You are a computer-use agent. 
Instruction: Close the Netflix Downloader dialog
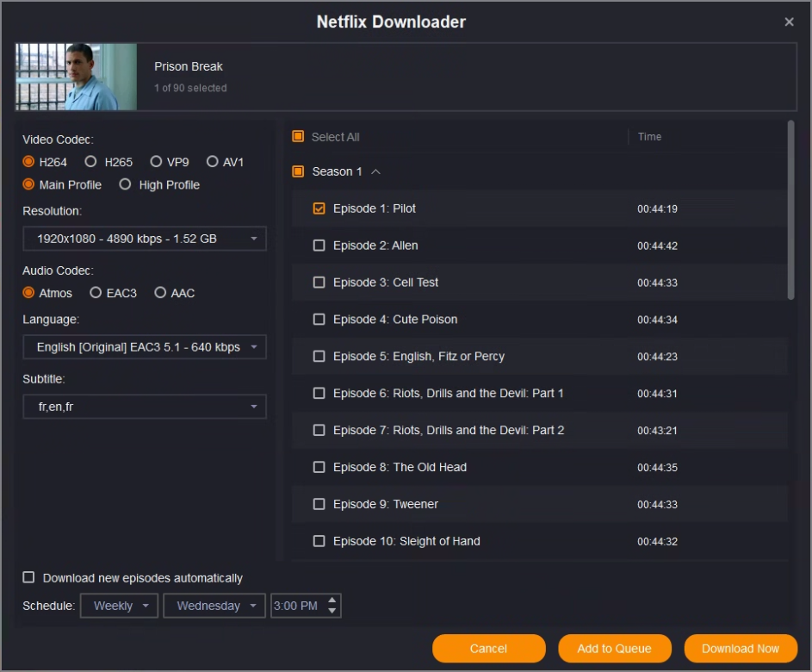tap(789, 22)
